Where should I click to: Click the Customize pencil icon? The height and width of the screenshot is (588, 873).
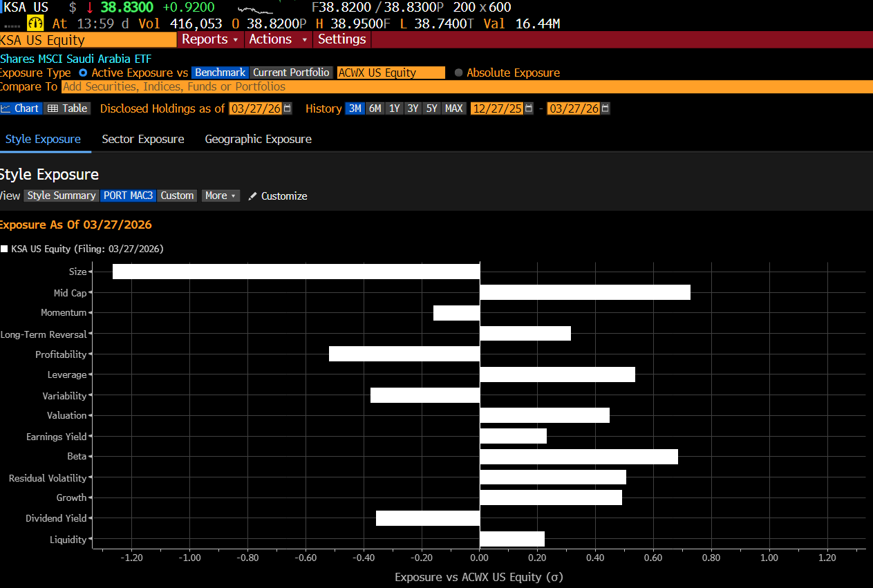point(252,196)
